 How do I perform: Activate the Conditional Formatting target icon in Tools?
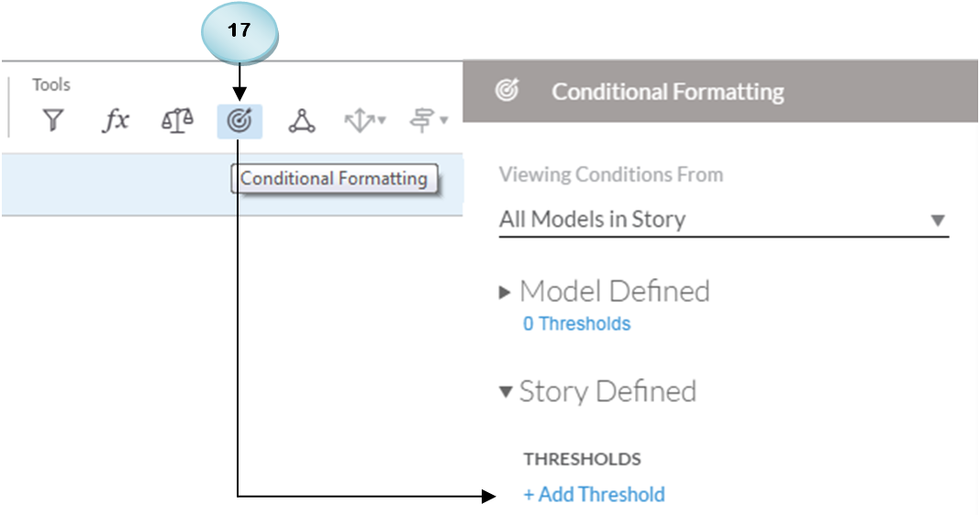tap(239, 120)
